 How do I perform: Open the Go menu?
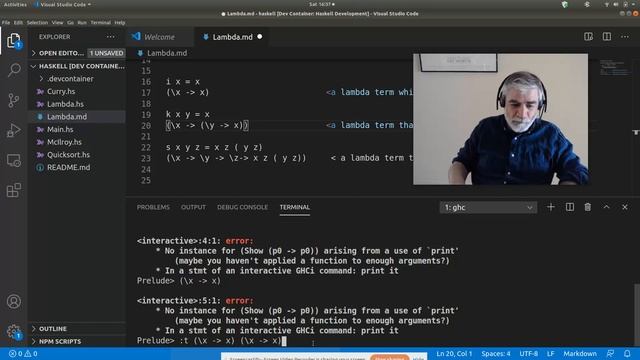[71, 22]
